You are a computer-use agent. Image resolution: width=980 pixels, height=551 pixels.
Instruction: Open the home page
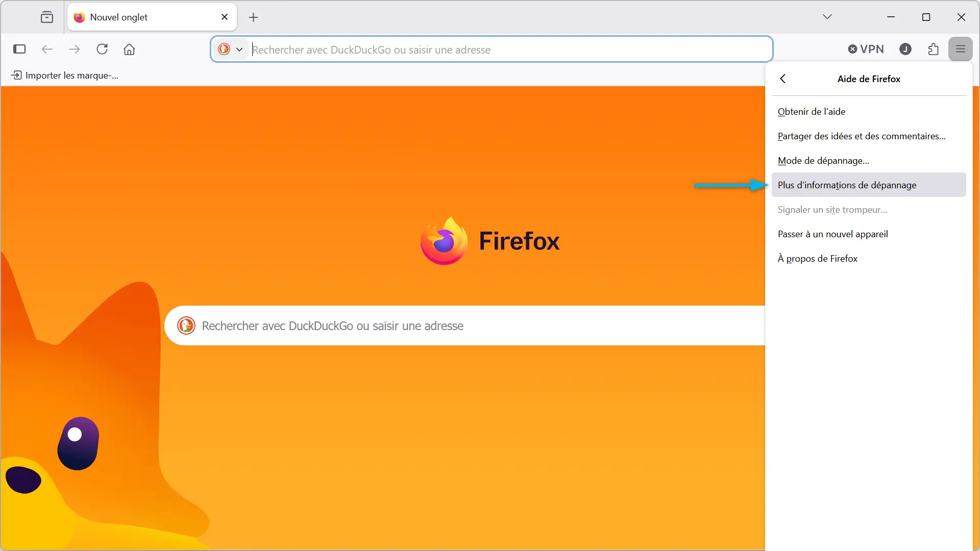pos(129,49)
